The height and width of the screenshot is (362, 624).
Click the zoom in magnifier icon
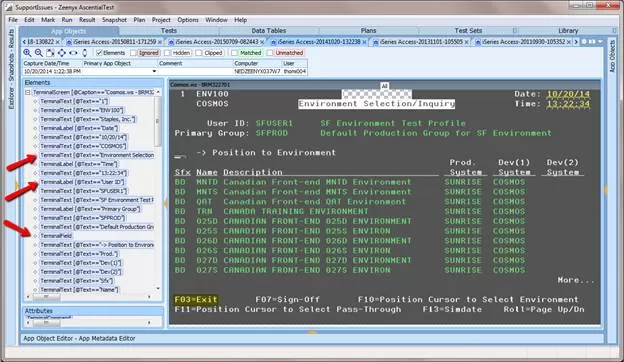27,53
